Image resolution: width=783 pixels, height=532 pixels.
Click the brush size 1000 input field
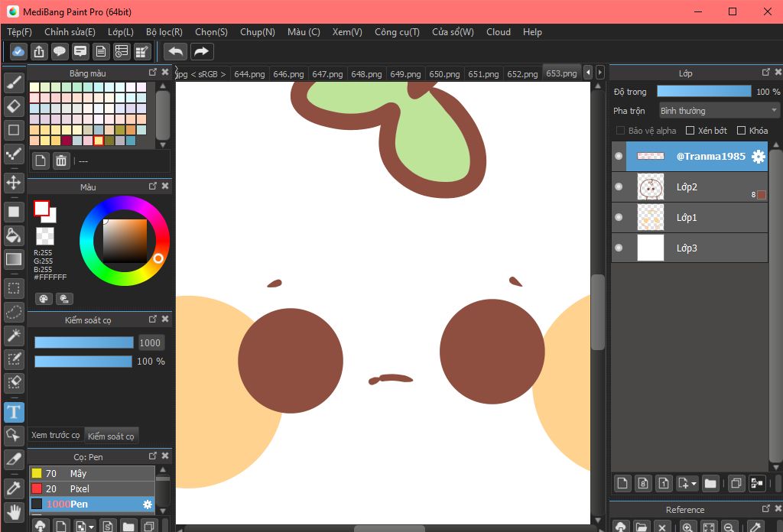point(151,343)
